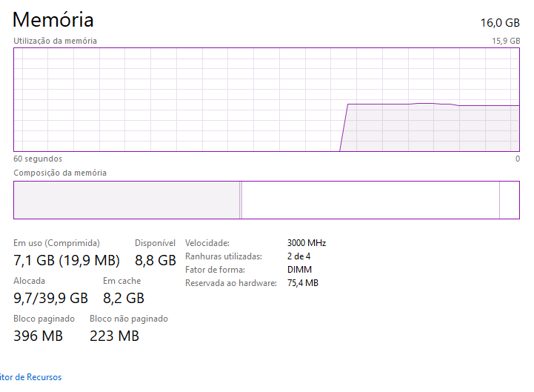
Task: Click the "2 de 4" slots used value
Action: pos(300,256)
